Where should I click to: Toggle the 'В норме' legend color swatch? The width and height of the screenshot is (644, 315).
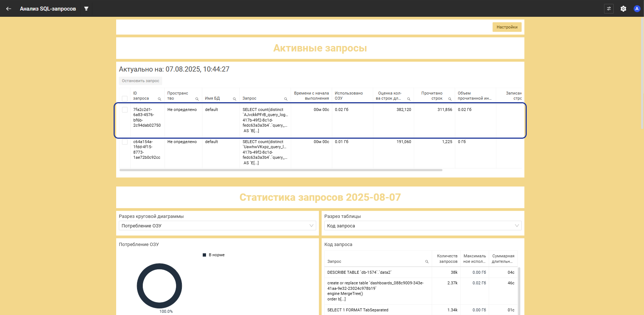[205, 255]
